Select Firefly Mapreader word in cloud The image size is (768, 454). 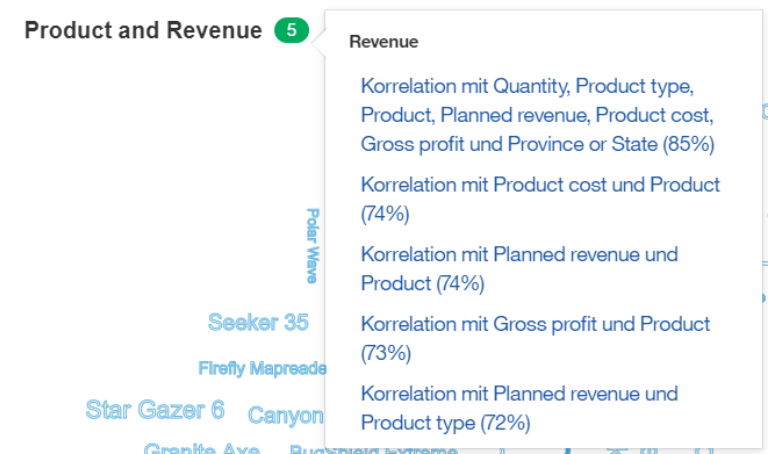(262, 368)
